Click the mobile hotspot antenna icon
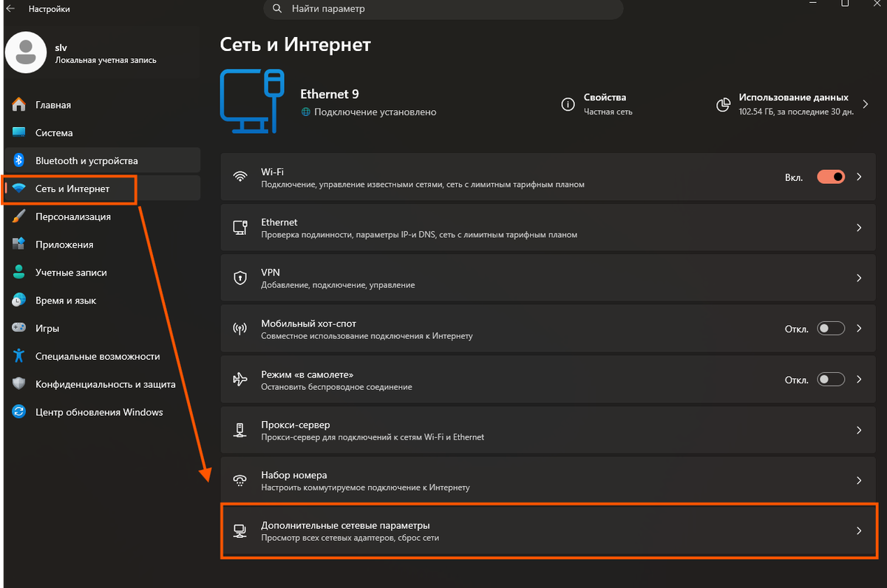Screen dimensions: 887x588 (239, 329)
